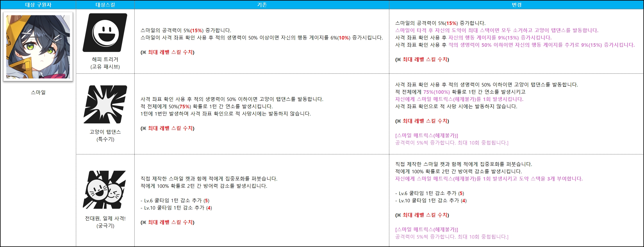Click 기존 고양이 탭댄스 first line 50% 이하이면 발동
This screenshot has width=644, height=247.
tap(232, 99)
